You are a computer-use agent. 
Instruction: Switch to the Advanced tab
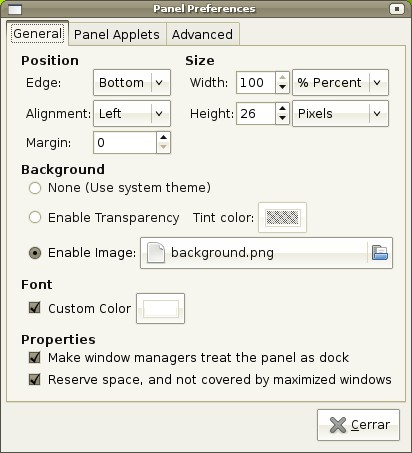click(202, 34)
